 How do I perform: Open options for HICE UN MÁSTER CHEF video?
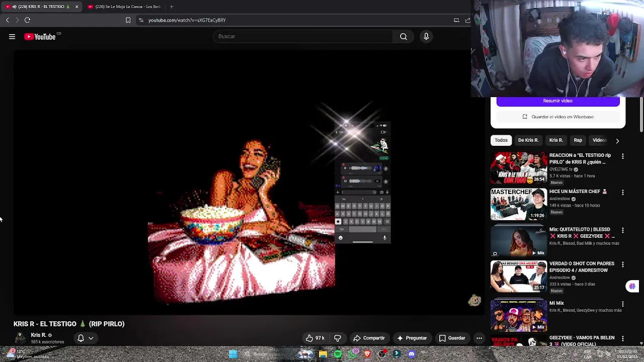pos(622,193)
